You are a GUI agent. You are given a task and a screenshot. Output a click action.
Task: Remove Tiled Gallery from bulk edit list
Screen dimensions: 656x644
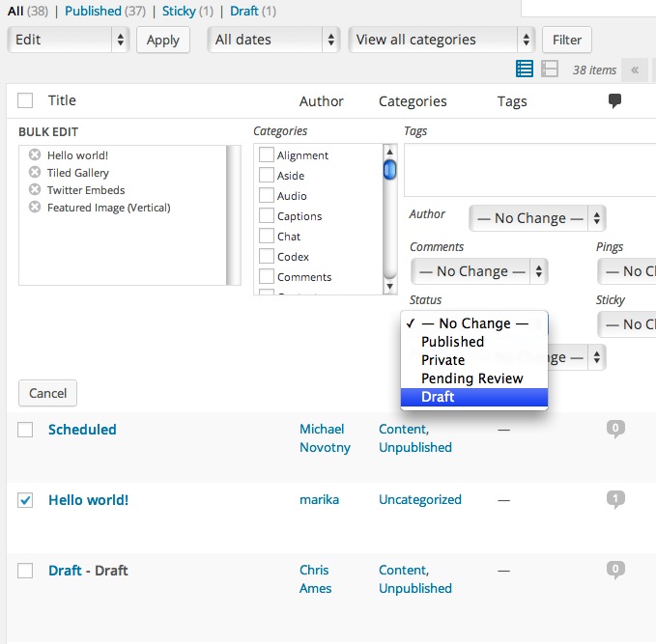35,172
